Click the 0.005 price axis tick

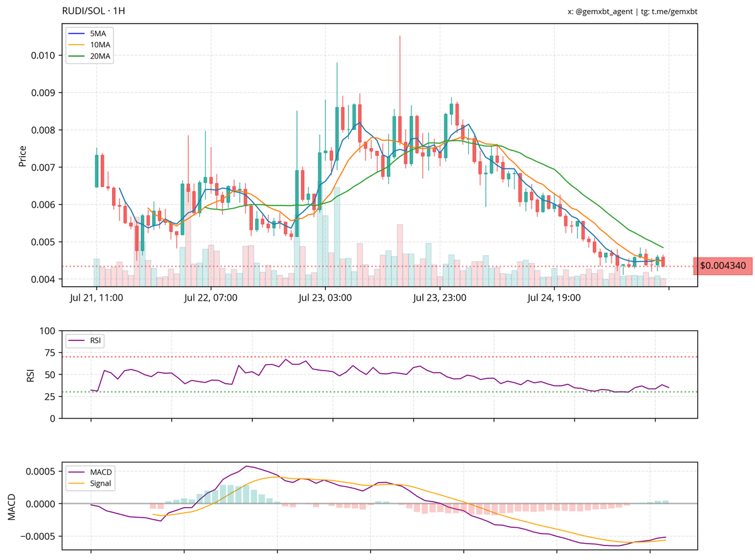43,242
